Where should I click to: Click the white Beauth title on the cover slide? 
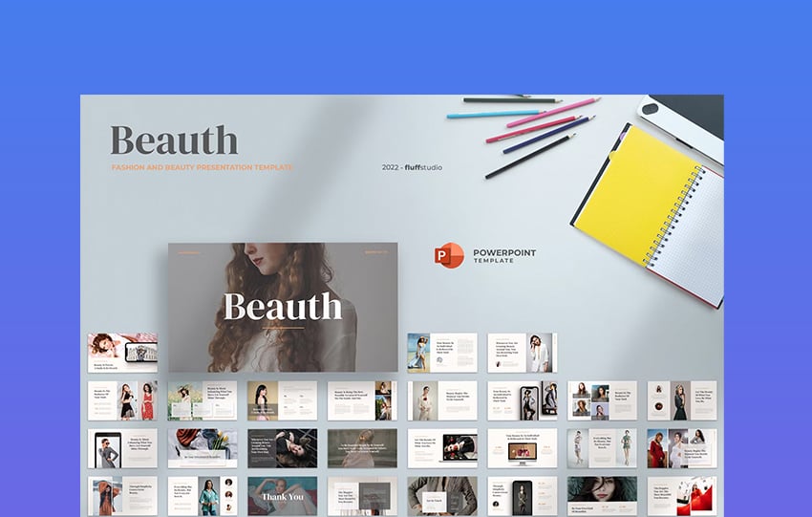point(282,307)
